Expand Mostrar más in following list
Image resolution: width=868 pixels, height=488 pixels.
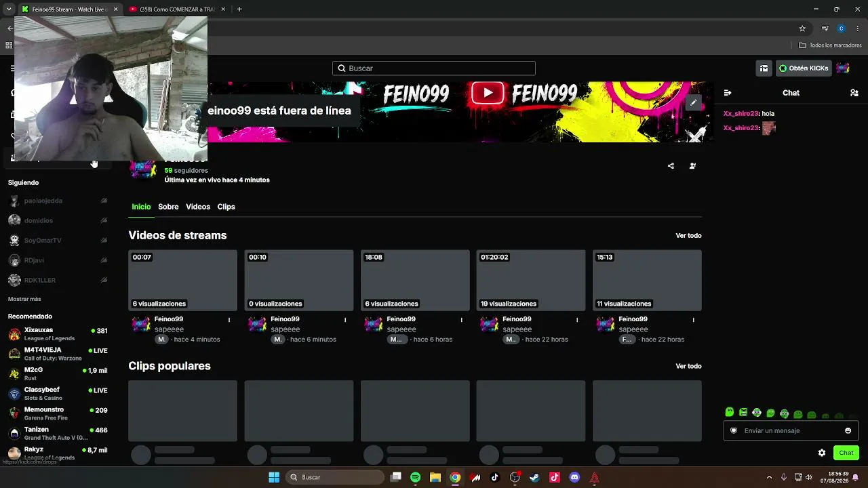tap(24, 299)
